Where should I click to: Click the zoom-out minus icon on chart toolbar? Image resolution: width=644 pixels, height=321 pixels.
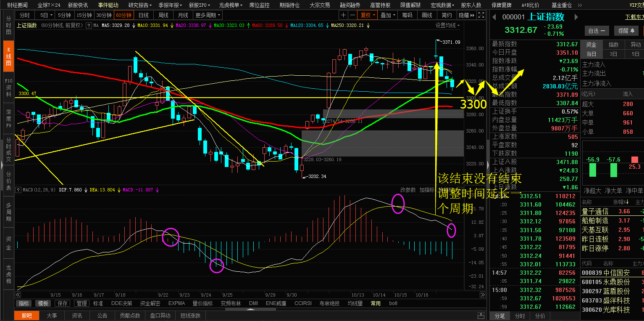click(352, 15)
